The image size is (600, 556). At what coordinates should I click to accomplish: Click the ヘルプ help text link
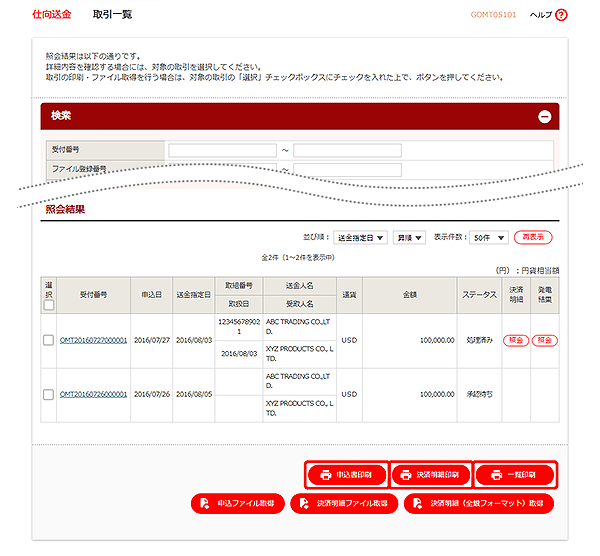tap(541, 15)
